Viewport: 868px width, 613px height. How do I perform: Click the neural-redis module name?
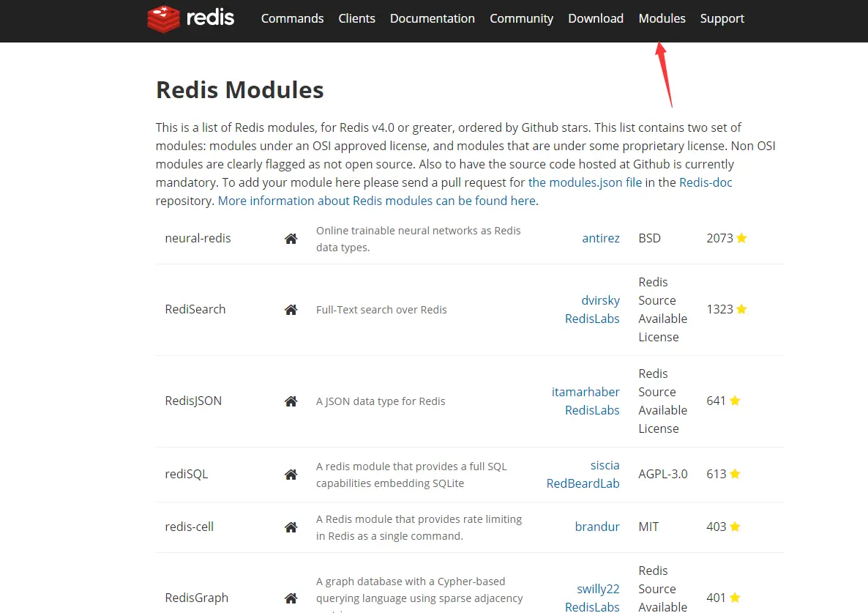(x=198, y=237)
